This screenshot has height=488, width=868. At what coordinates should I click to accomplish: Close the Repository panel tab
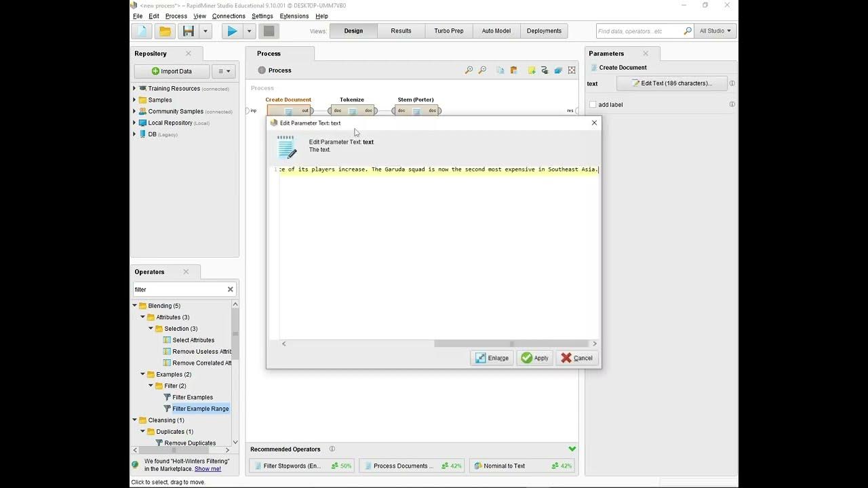(x=189, y=54)
